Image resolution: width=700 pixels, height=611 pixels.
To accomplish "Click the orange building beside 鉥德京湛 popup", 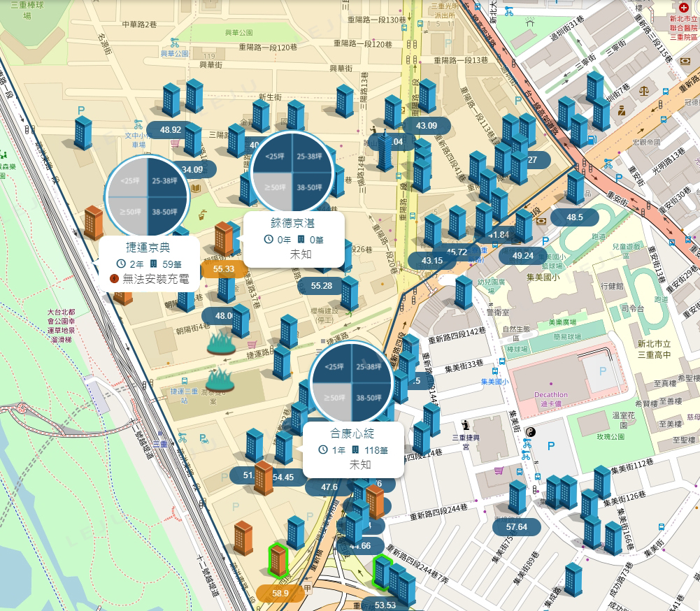I will pos(223,239).
